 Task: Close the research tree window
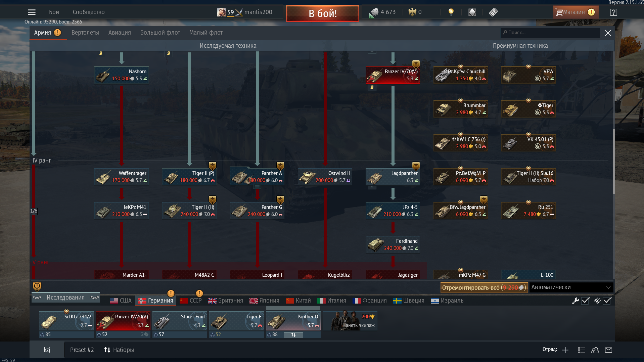[608, 33]
